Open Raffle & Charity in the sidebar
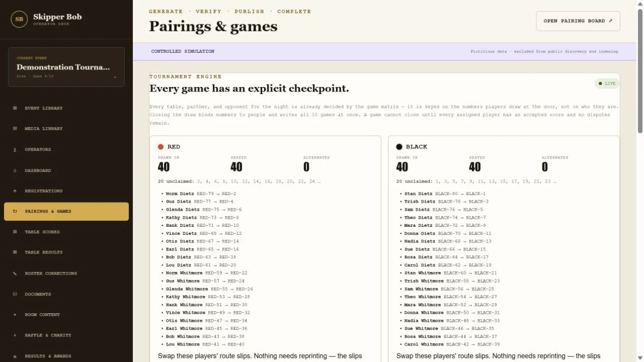The image size is (644, 362). [x=66, y=335]
